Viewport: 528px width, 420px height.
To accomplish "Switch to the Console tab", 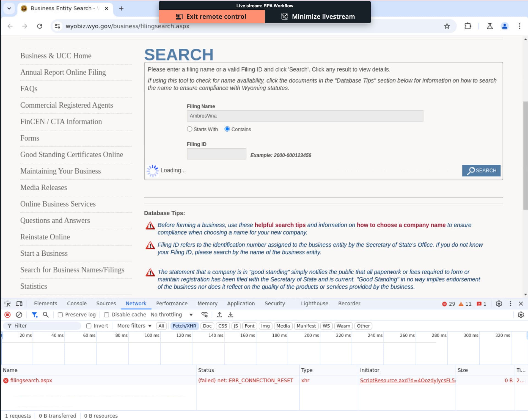I will click(x=77, y=303).
